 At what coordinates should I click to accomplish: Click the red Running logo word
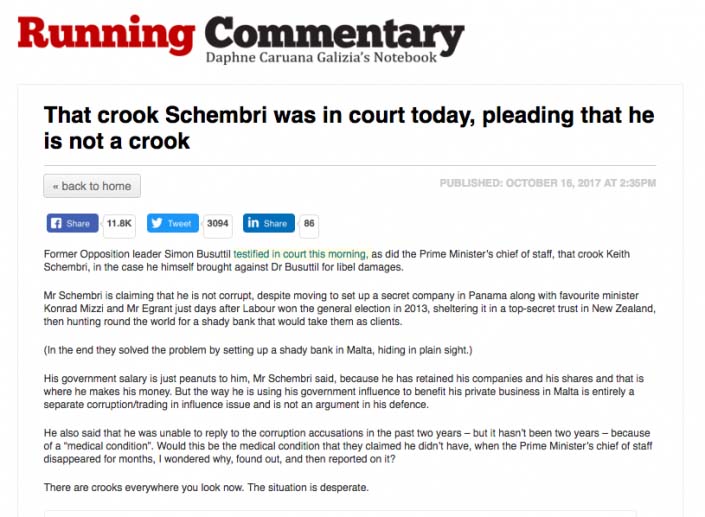click(x=106, y=35)
